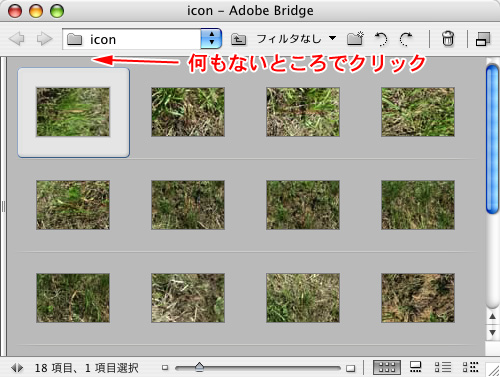Viewport: 500px width, 377px height.
Task: Select the third thumbnail in the top row
Action: click(x=303, y=112)
